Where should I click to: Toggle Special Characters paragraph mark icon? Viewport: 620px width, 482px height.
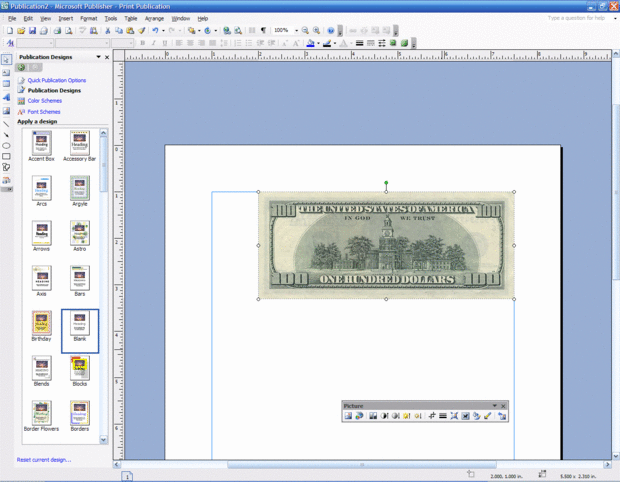263,30
